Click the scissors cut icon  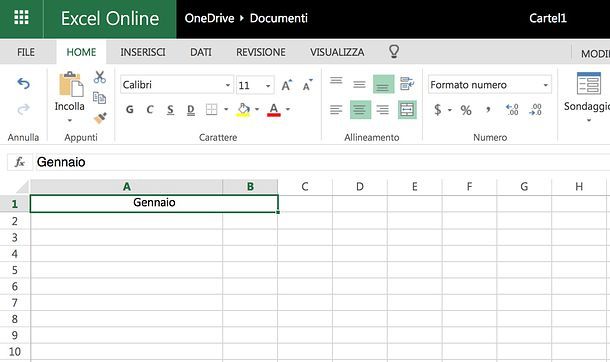[x=100, y=77]
